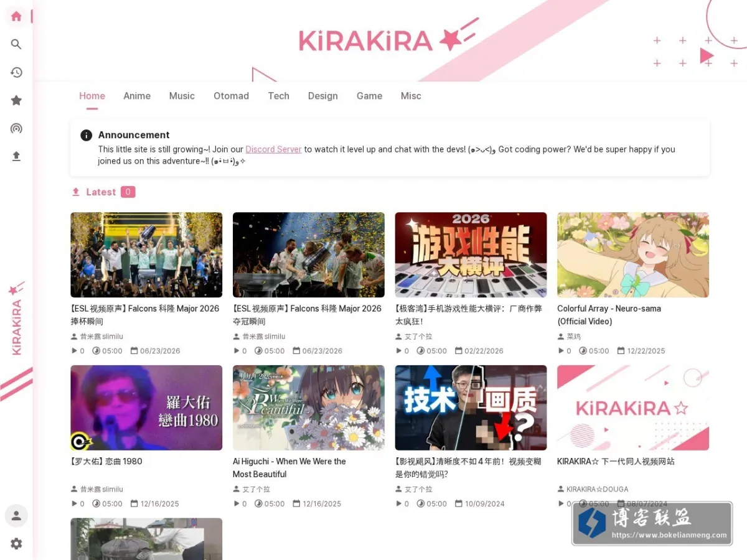Click uploader 艾了个拉 under 手机游戏性能大横评

[418, 337]
